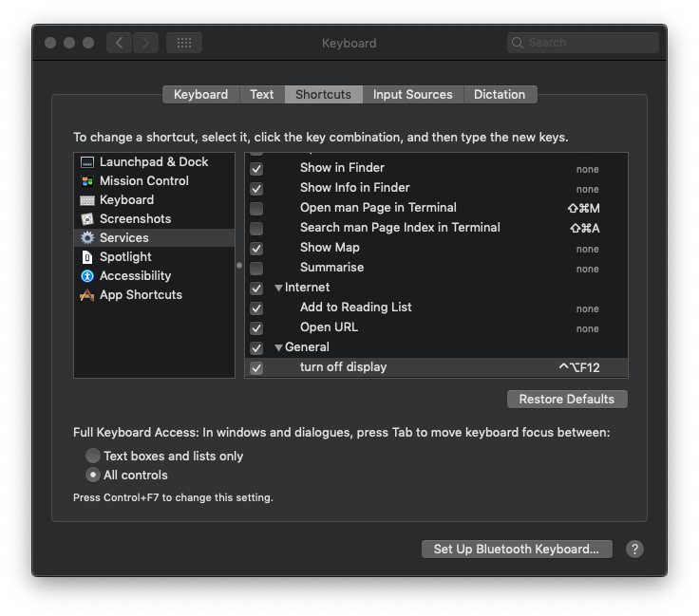This screenshot has width=699, height=616.
Task: Click 'none' shortcut for Show Info in Finder
Action: click(x=588, y=189)
